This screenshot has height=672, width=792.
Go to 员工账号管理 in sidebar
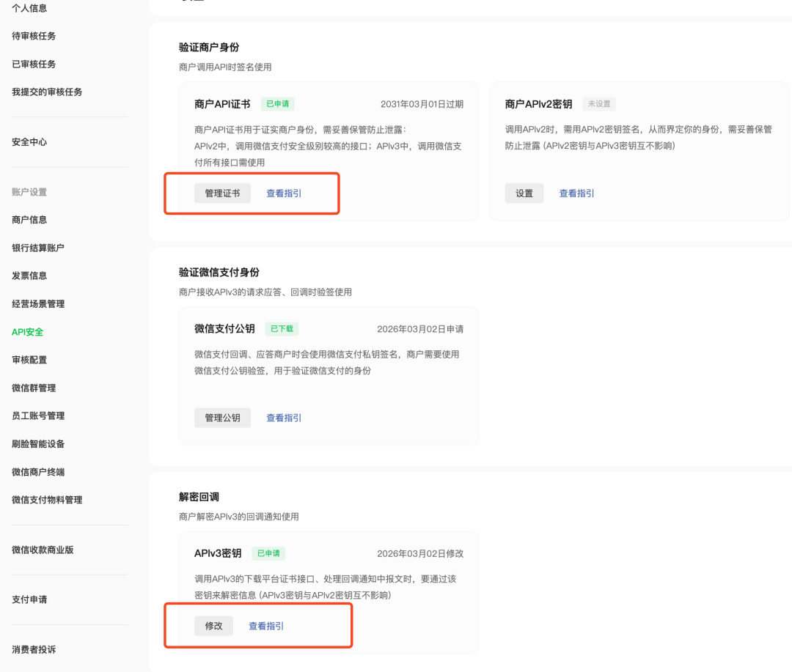pyautogui.click(x=38, y=416)
